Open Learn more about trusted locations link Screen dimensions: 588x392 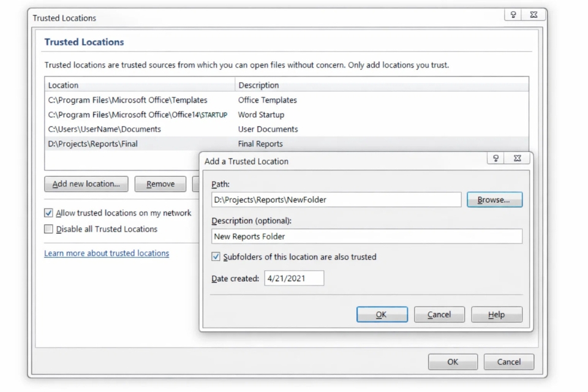click(x=107, y=253)
